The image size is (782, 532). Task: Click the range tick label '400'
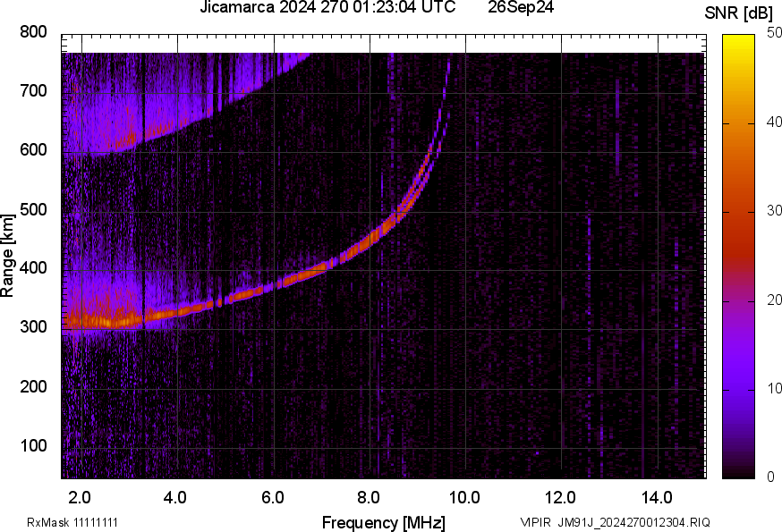click(33, 268)
